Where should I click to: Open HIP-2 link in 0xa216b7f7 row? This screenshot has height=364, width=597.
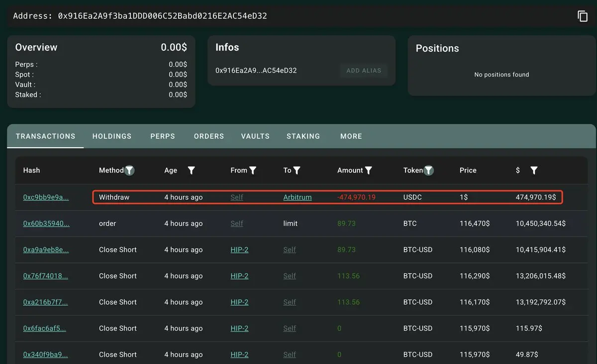point(239,302)
